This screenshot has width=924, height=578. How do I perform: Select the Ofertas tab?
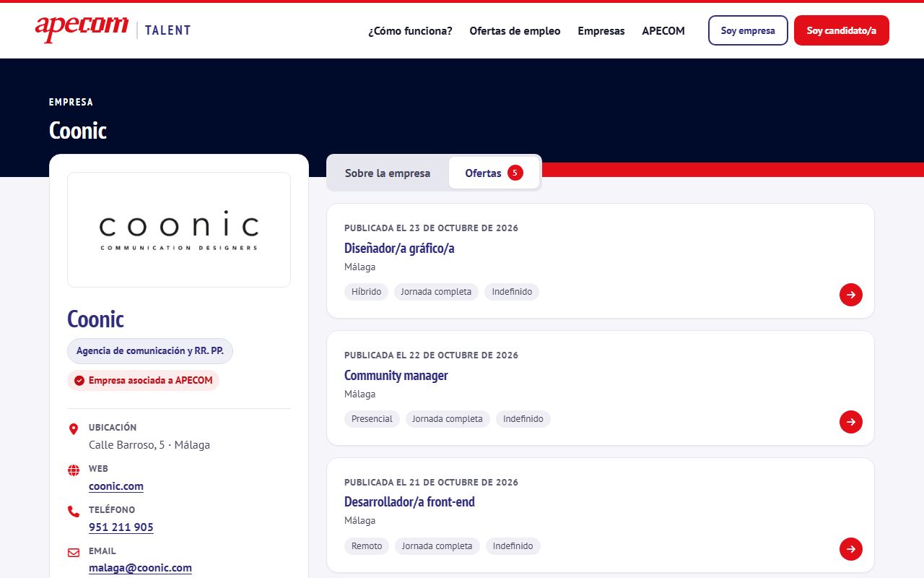click(494, 173)
